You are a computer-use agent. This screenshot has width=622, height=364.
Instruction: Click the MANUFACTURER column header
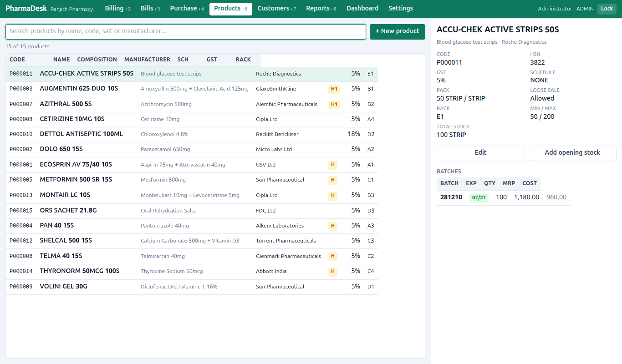tap(147, 60)
